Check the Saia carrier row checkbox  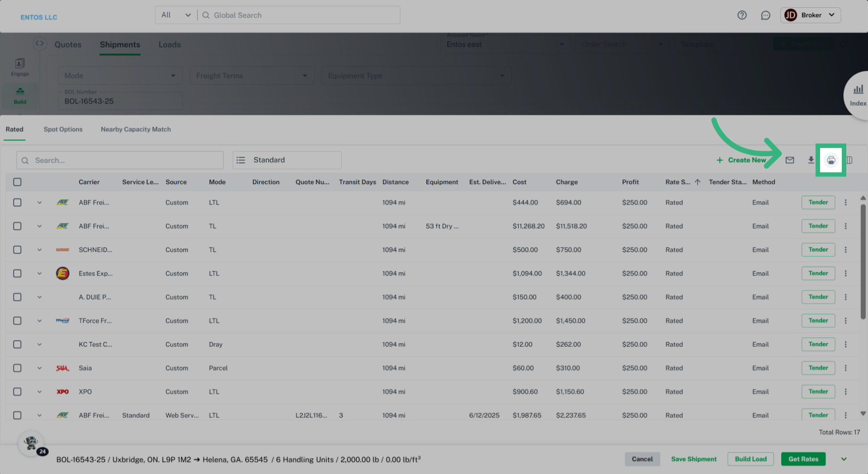[17, 368]
